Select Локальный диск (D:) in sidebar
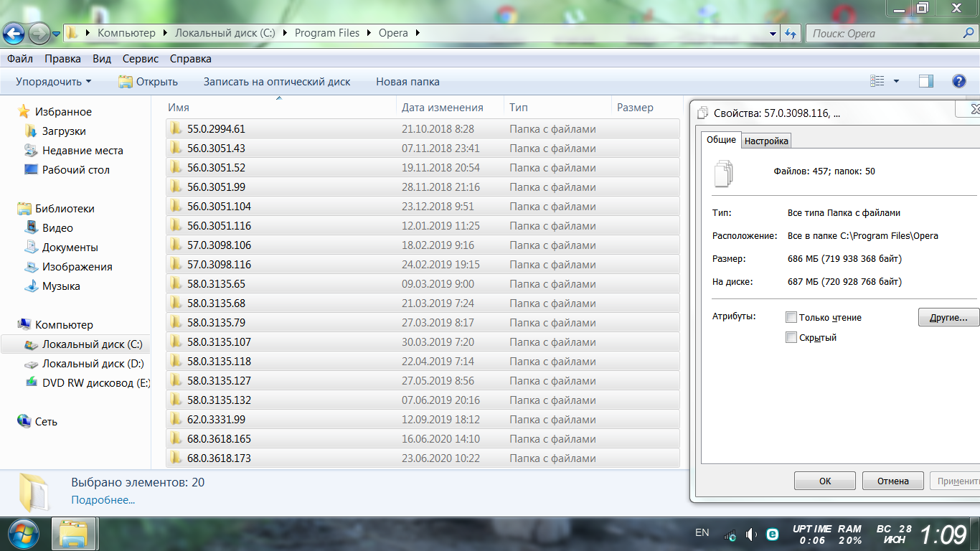Image resolution: width=980 pixels, height=551 pixels. [x=93, y=364]
